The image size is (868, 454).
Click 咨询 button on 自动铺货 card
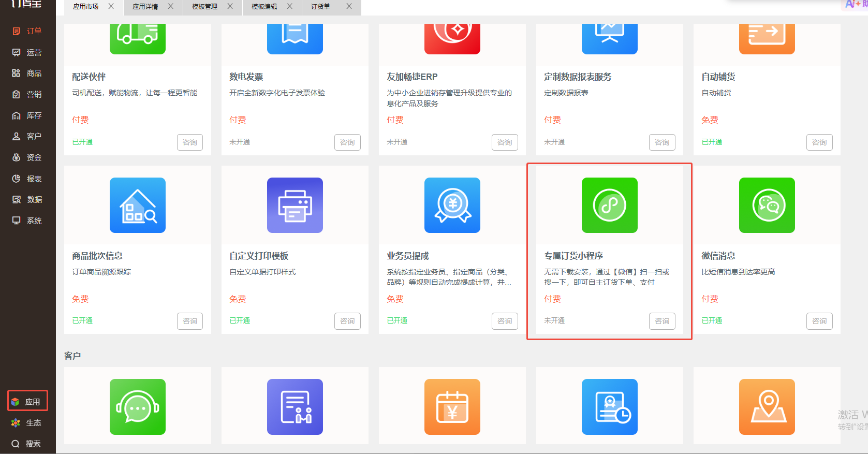click(x=819, y=142)
